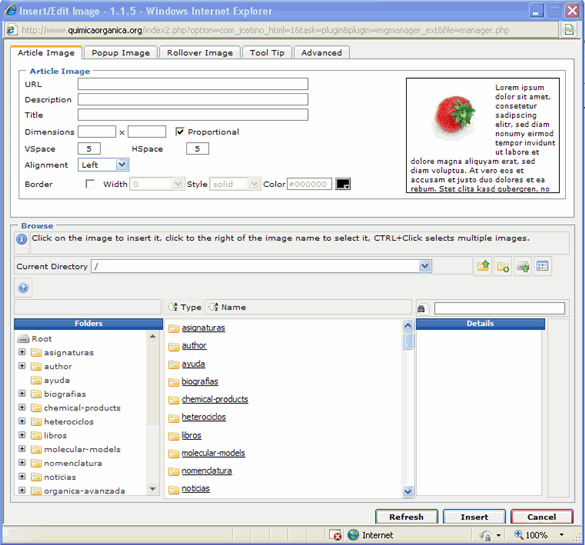The width and height of the screenshot is (585, 545).
Task: Click the file search text box
Action: [x=500, y=308]
